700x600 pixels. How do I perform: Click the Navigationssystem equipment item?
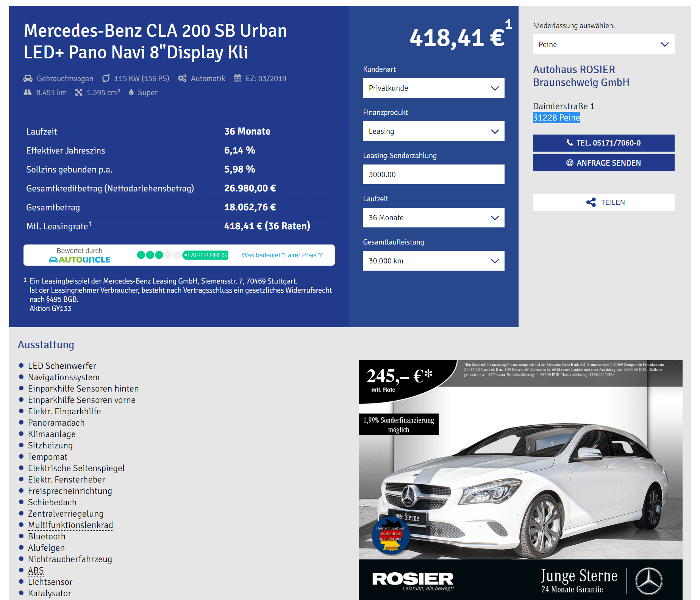click(x=64, y=377)
